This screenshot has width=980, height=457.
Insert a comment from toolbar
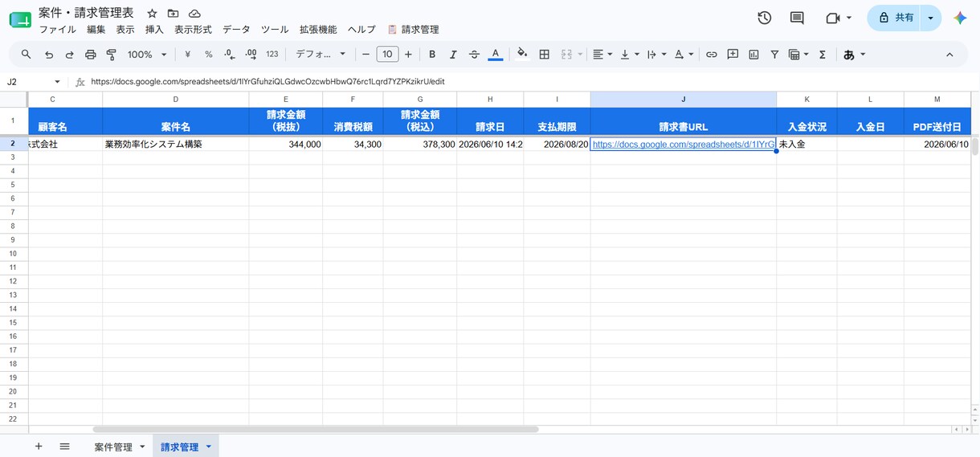[733, 55]
